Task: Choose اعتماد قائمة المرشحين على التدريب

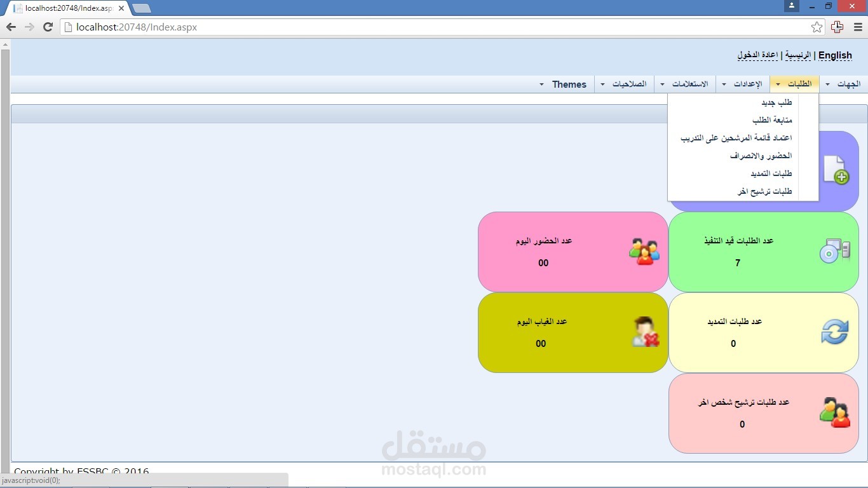Action: click(736, 138)
